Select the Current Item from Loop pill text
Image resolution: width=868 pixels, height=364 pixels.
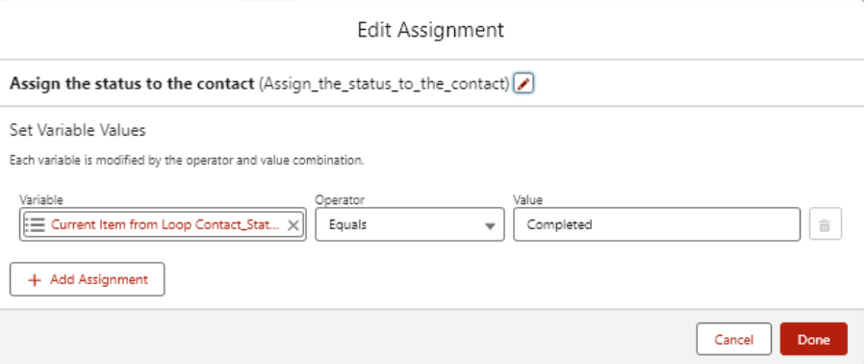tap(166, 225)
